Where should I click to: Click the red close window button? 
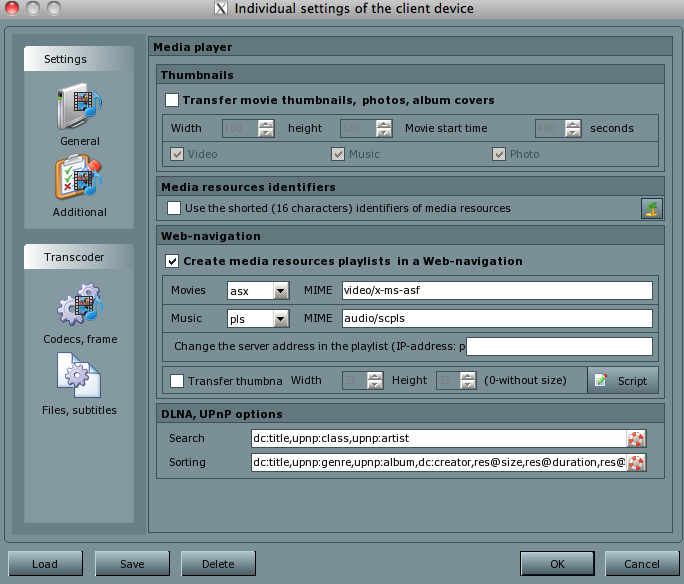coord(12,8)
